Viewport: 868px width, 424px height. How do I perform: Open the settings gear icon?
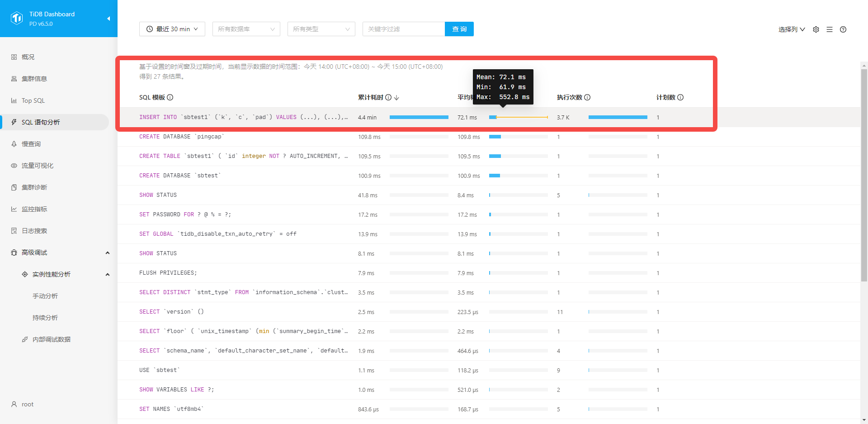click(816, 29)
